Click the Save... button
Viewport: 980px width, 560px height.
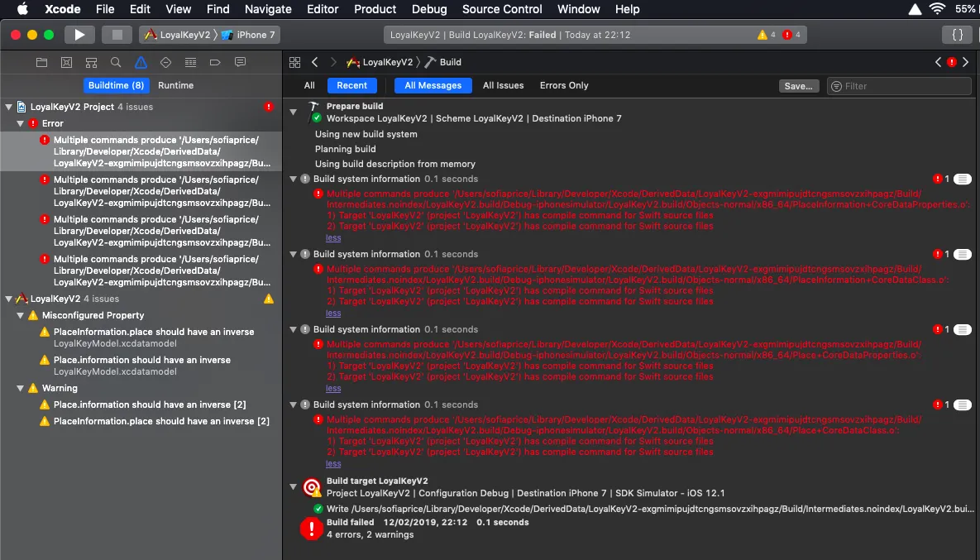[799, 86]
